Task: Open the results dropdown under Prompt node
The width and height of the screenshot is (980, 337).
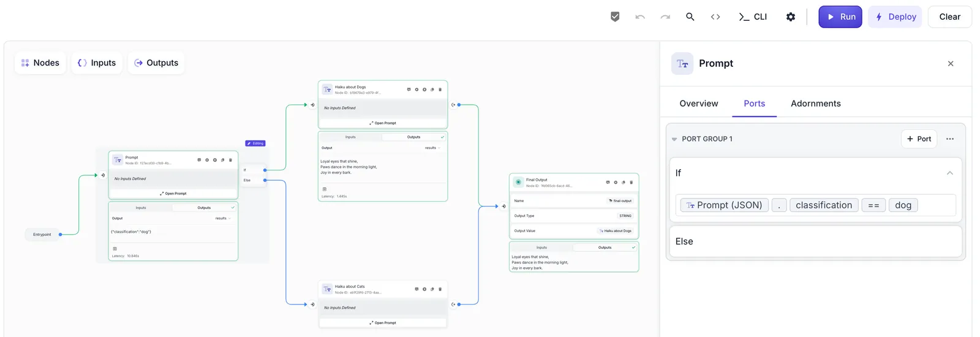Action: click(x=223, y=218)
